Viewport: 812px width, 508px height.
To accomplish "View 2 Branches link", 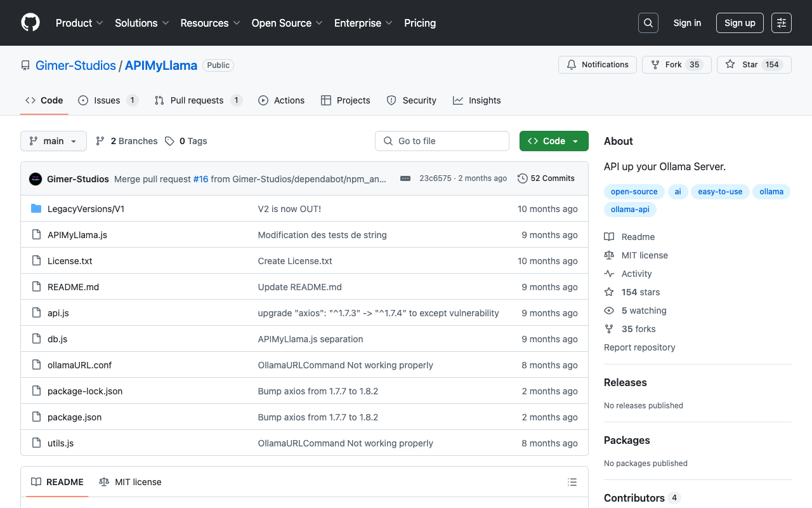I will (x=126, y=141).
